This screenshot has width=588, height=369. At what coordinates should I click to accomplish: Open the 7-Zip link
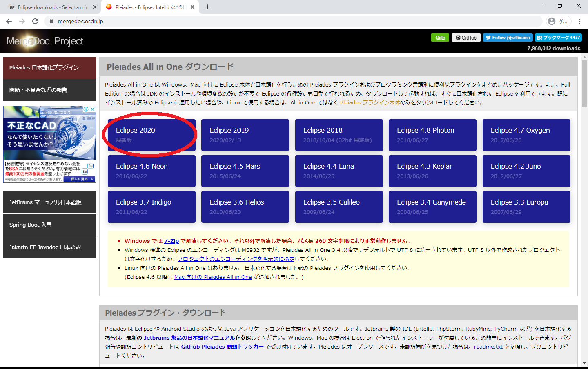click(171, 241)
